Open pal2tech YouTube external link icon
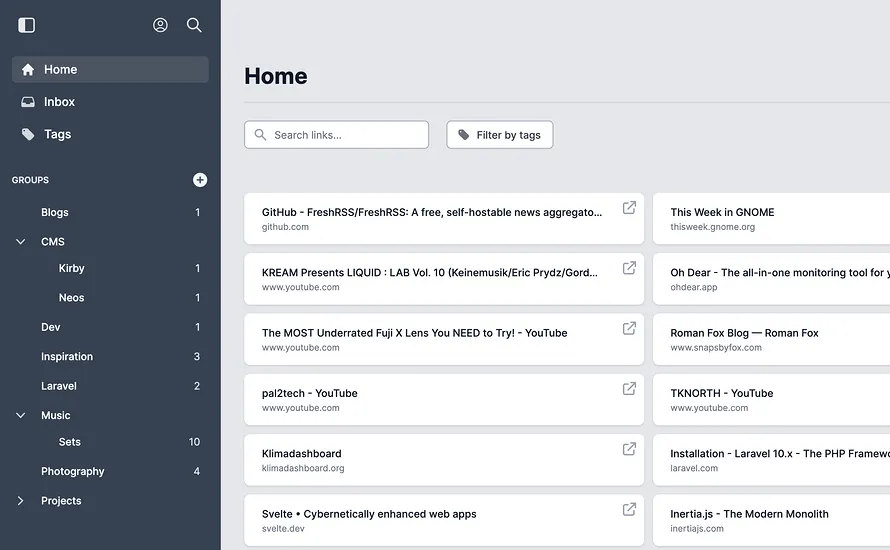Screen dimensions: 890x550 (629, 389)
